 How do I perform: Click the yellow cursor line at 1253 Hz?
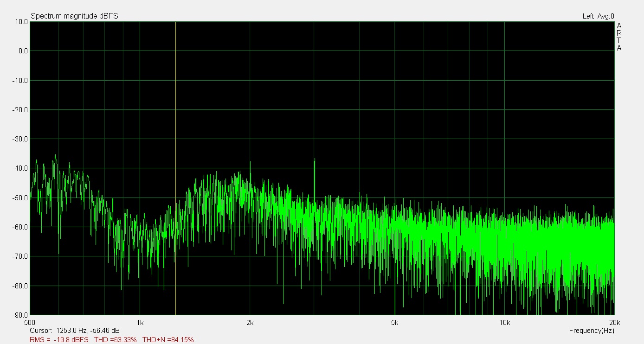pyautogui.click(x=175, y=168)
